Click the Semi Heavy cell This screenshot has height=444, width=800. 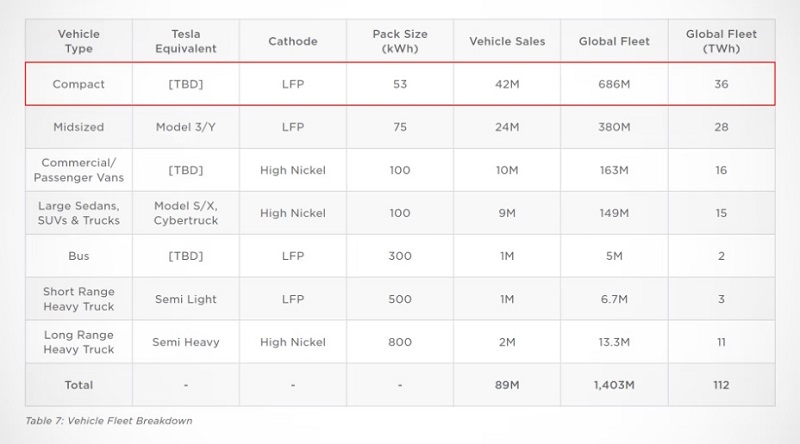pos(186,342)
